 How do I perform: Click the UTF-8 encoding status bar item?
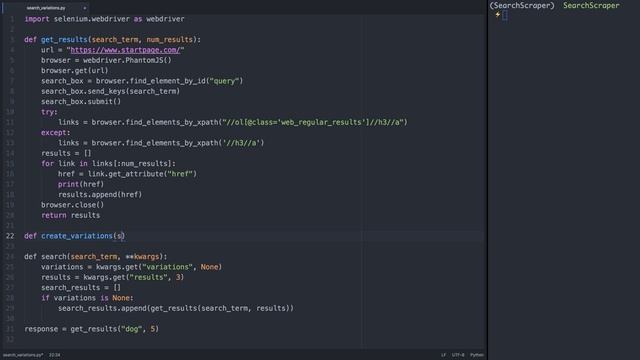tap(458, 355)
